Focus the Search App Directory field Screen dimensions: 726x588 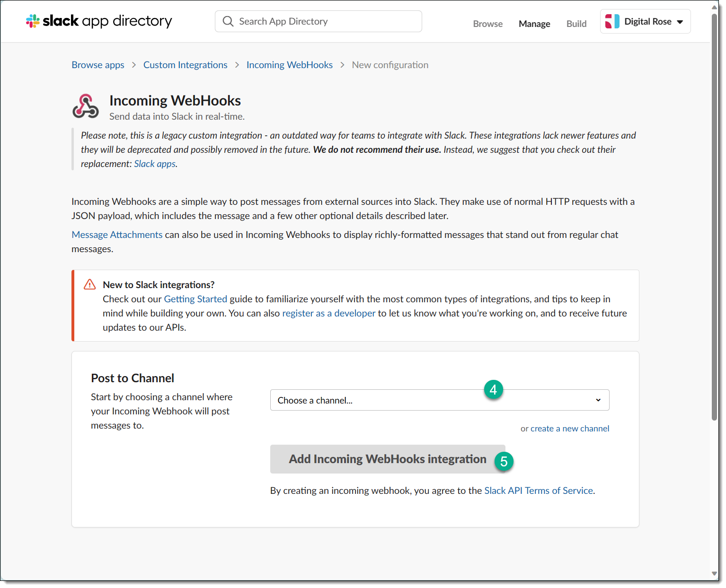click(x=327, y=21)
